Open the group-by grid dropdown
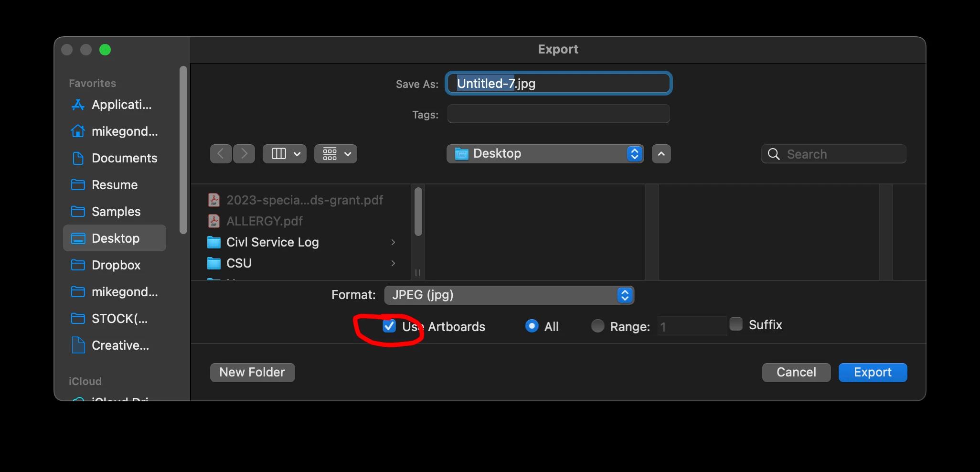 (x=336, y=154)
